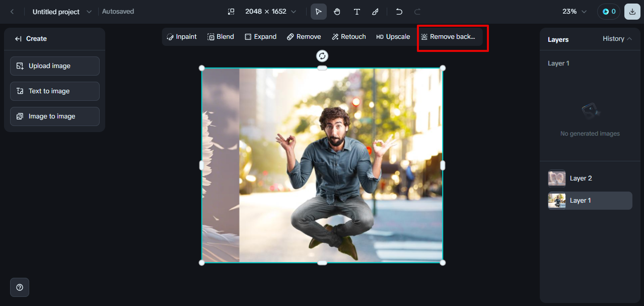Viewport: 644px width, 306px height.
Task: Collapse panel with chevron beside History
Action: point(629,39)
